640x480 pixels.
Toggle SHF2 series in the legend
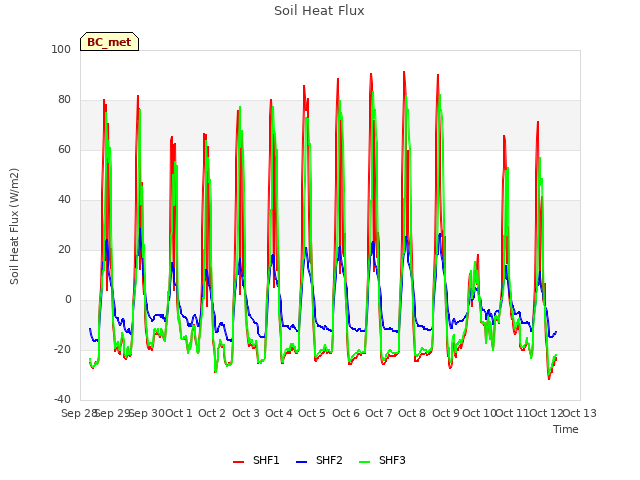319,460
